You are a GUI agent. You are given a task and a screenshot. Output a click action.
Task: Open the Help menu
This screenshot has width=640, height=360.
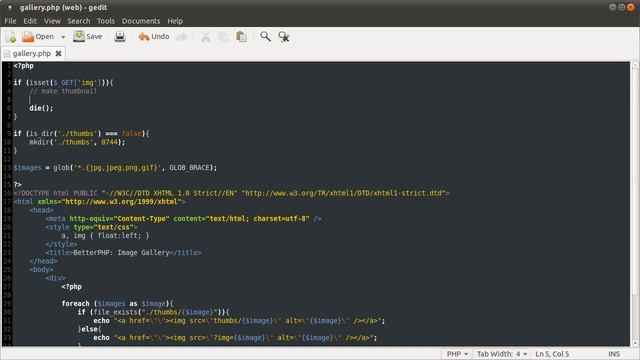[175, 21]
